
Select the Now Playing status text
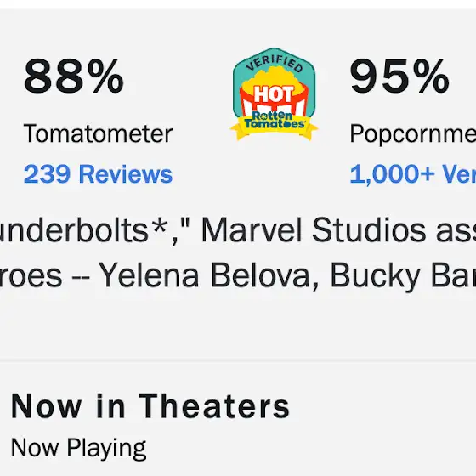pyautogui.click(x=78, y=449)
